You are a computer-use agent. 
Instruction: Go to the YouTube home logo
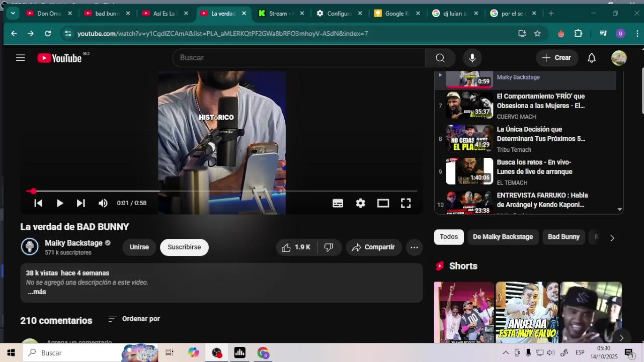point(59,58)
